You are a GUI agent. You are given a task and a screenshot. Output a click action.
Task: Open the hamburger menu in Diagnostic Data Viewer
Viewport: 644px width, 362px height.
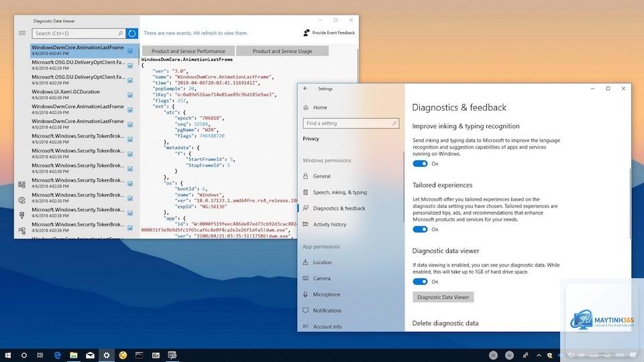click(x=22, y=33)
